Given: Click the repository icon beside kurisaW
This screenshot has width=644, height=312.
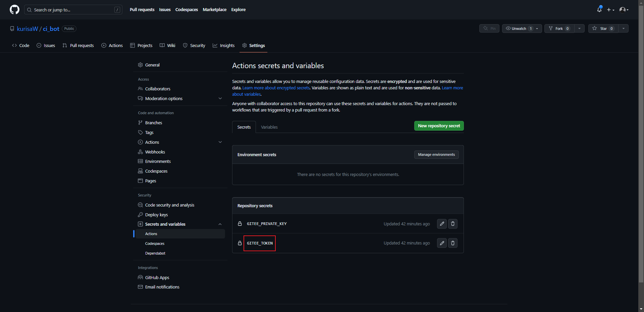Looking at the screenshot, I should [x=12, y=29].
